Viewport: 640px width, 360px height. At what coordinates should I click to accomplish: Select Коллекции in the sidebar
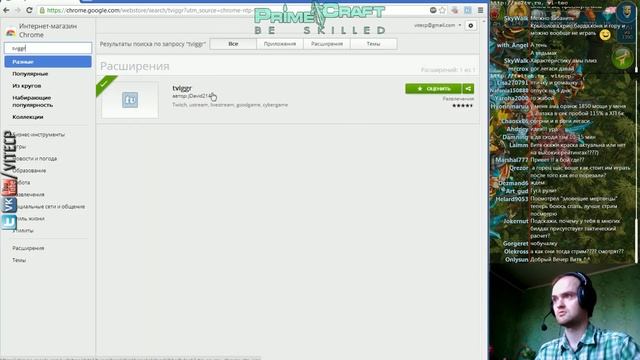(x=28, y=117)
